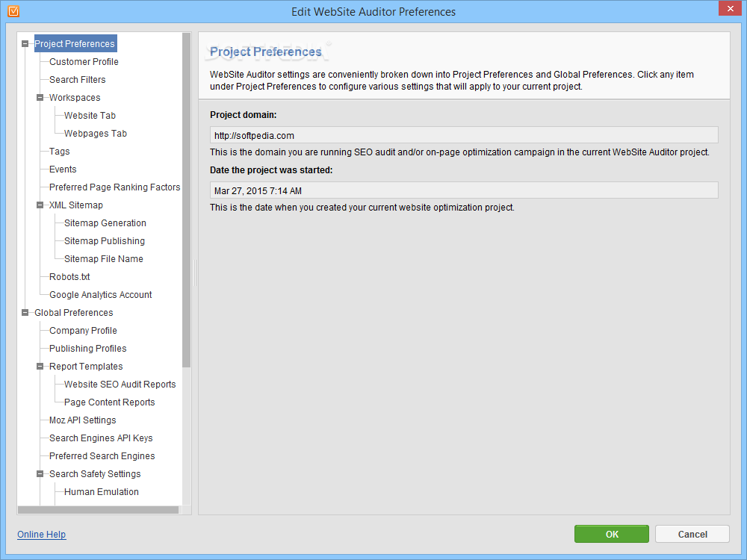The width and height of the screenshot is (747, 560).
Task: Open Google Analytics Account settings
Action: click(x=101, y=295)
